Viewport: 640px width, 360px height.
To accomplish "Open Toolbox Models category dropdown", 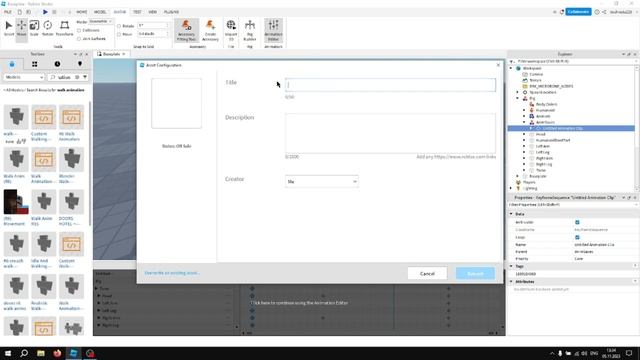I will tap(24, 77).
